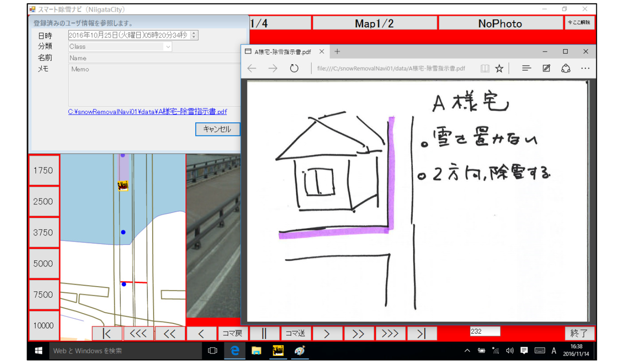The image size is (624, 364).
Task: Open the Edge Hub icon
Action: pos(526,68)
